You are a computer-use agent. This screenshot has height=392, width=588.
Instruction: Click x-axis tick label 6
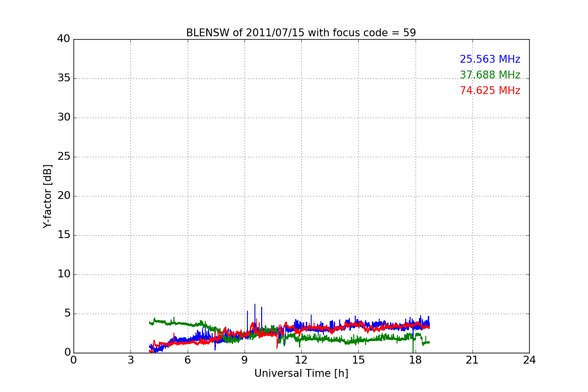188,360
